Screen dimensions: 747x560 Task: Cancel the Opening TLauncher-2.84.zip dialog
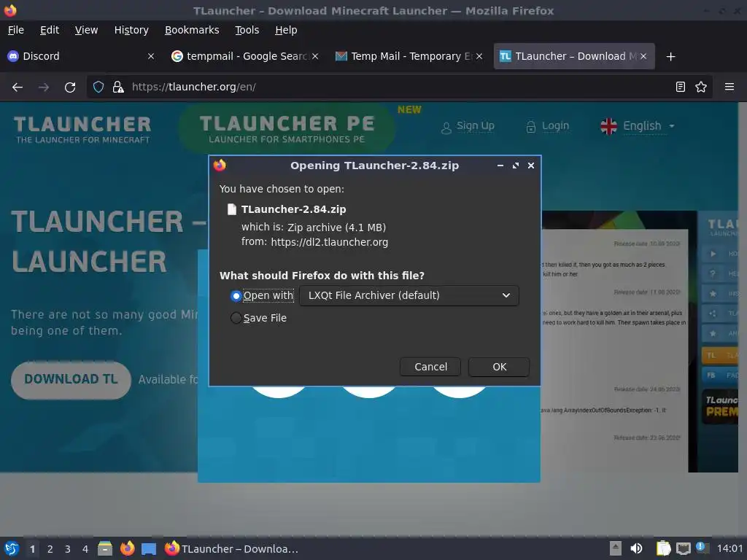[x=430, y=367]
